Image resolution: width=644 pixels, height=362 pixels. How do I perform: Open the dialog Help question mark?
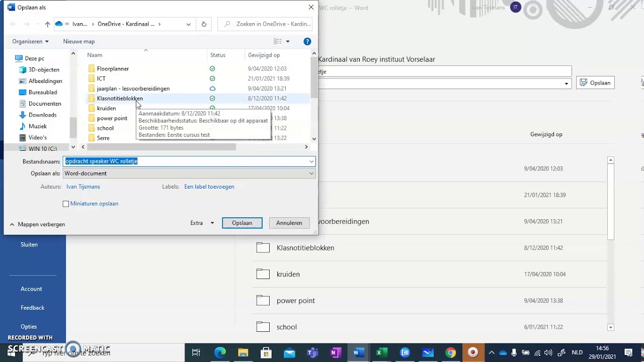(307, 41)
